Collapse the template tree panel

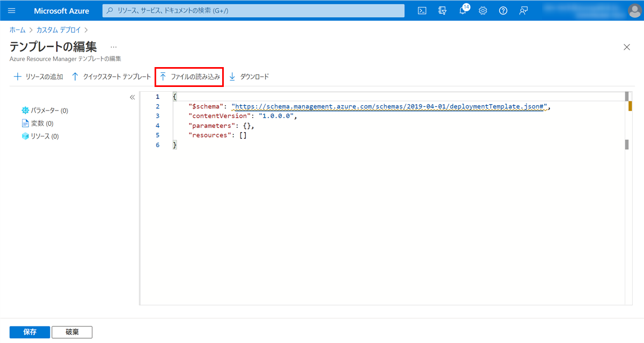132,97
